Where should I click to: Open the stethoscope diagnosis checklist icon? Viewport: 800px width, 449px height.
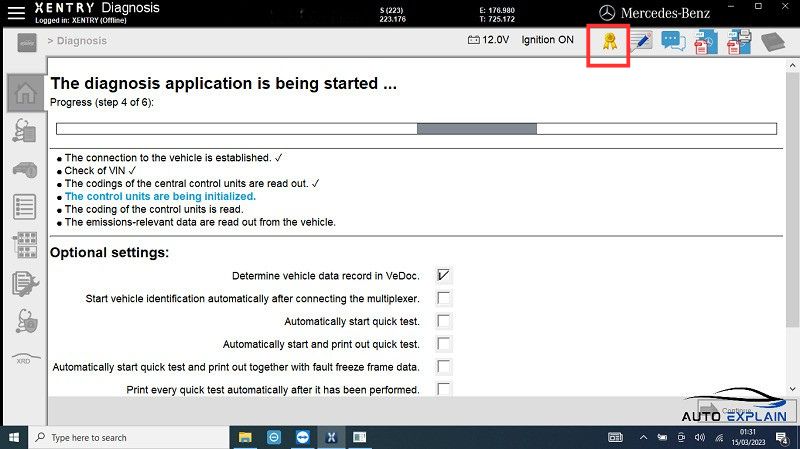coord(24,131)
